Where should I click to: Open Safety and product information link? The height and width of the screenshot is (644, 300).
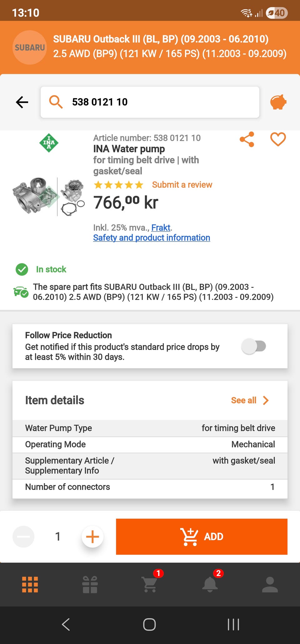152,238
